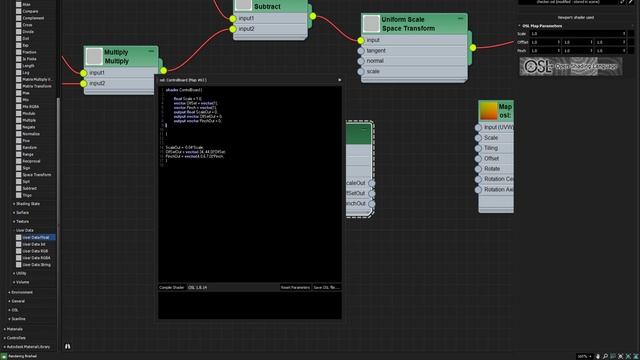Click the Uniform Scale node's output socket
The image size is (640, 360).
473,48
